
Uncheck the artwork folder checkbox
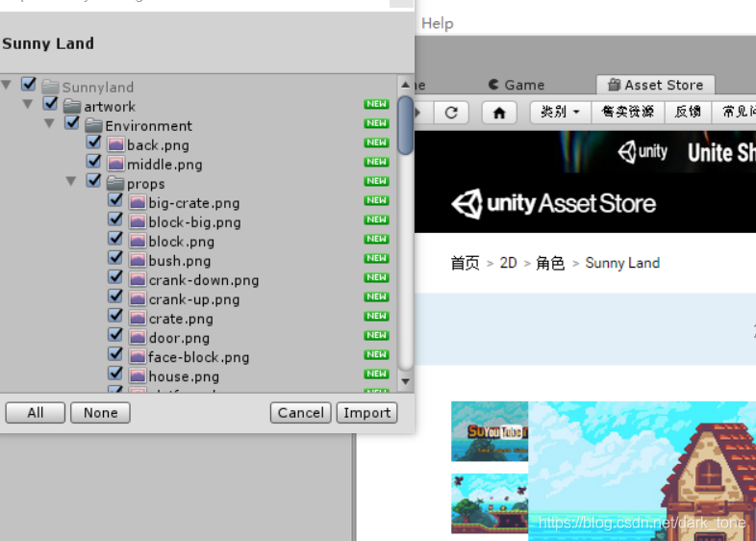coord(50,103)
